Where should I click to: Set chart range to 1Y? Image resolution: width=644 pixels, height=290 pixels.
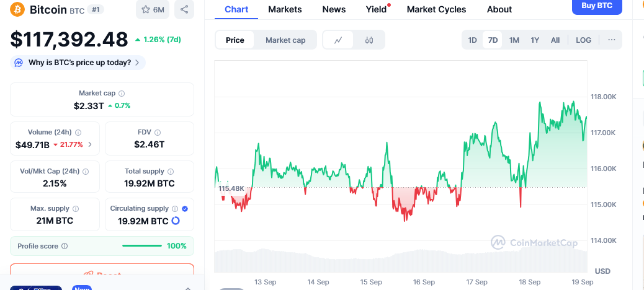pos(535,40)
